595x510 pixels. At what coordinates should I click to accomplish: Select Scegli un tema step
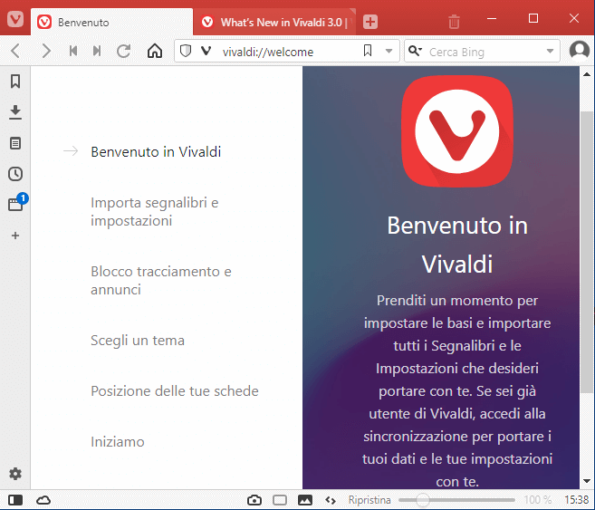coord(137,340)
